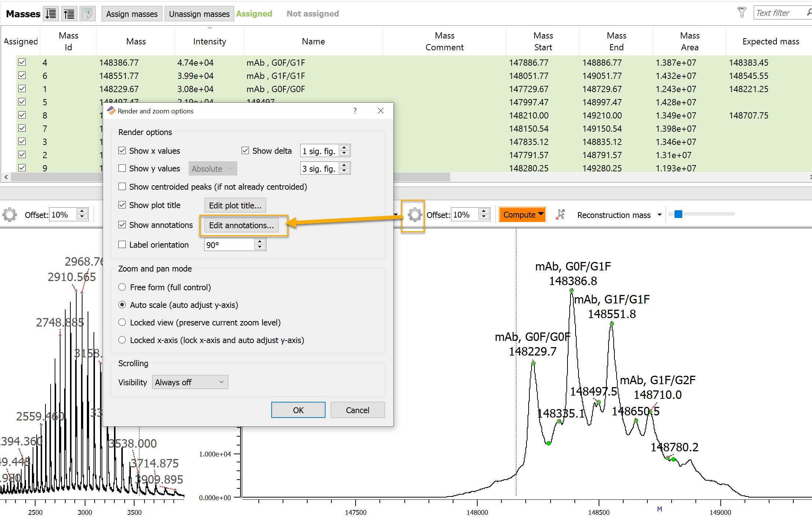The image size is (812, 517).
Task: Click Unassign masses button
Action: (199, 14)
